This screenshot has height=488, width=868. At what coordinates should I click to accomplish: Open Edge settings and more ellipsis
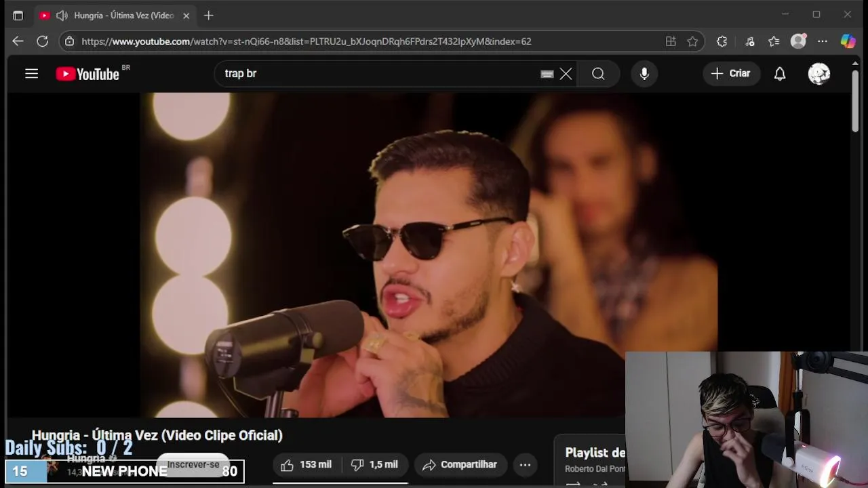[x=823, y=41]
